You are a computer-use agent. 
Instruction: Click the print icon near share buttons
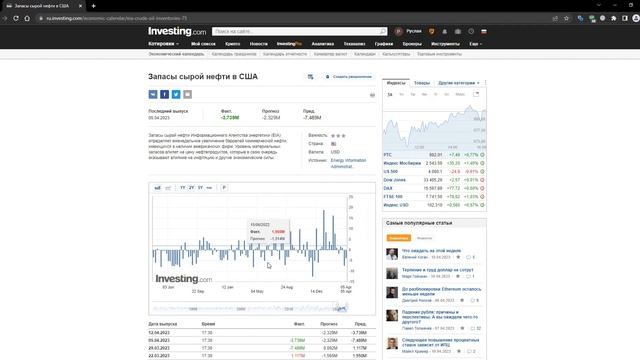click(x=372, y=95)
